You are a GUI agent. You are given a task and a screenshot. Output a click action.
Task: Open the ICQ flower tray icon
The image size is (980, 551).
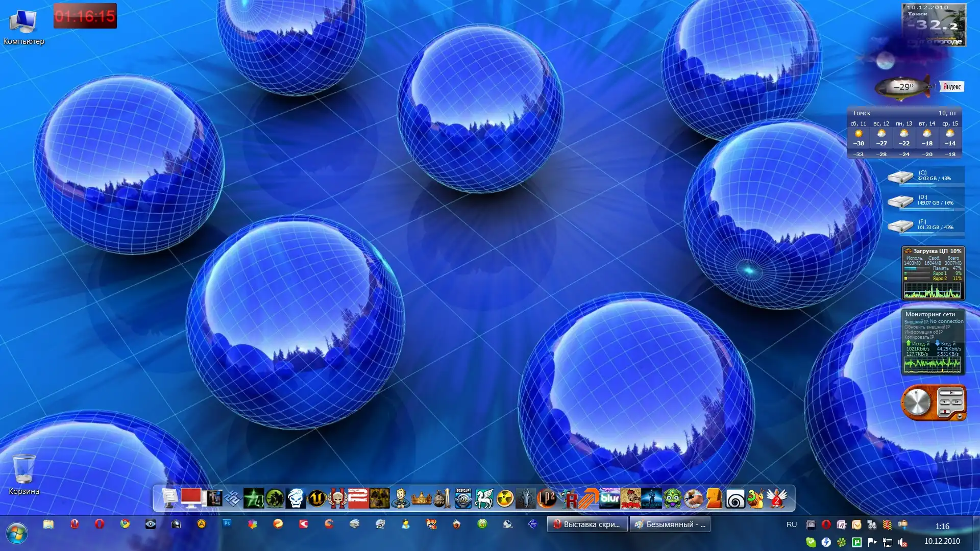(842, 542)
